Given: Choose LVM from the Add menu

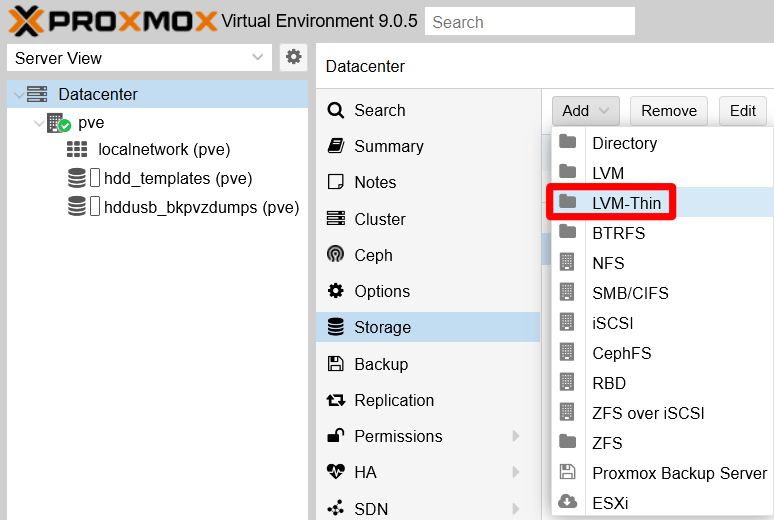Looking at the screenshot, I should [x=662, y=173].
